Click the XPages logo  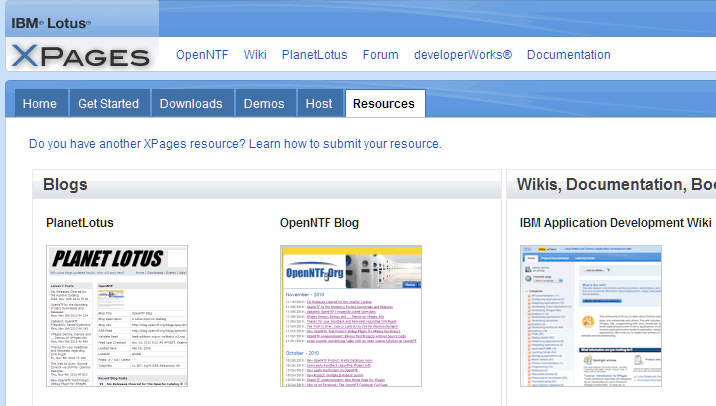[x=81, y=57]
